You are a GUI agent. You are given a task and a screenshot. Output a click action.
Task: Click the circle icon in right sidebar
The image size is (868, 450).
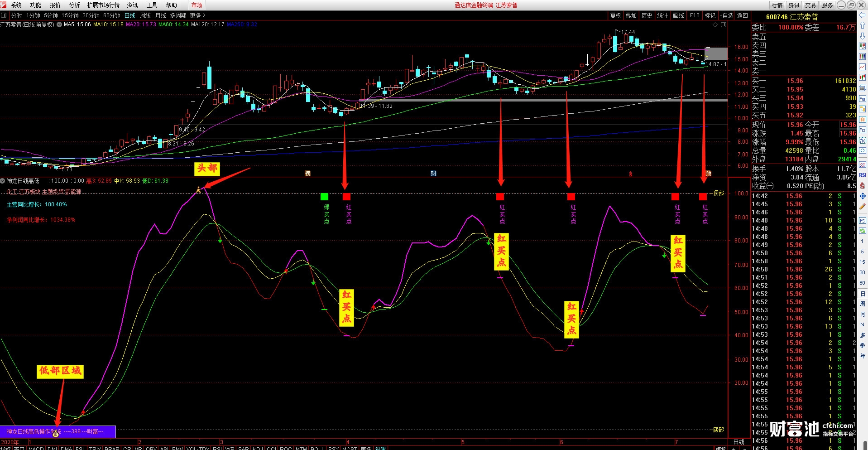coord(862,150)
